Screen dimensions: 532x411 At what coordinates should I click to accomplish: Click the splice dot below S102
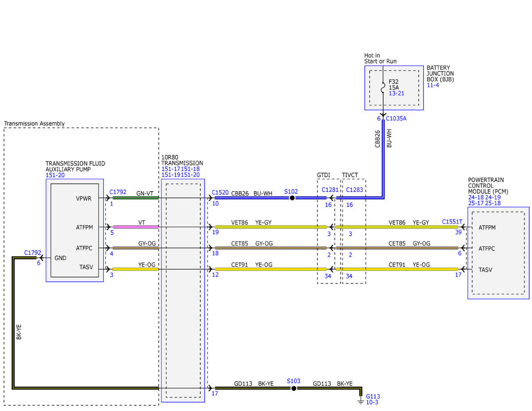click(292, 198)
